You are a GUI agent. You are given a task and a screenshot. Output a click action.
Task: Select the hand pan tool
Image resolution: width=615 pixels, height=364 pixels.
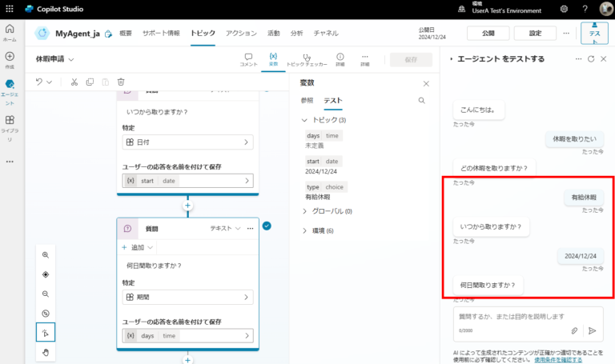tap(46, 351)
